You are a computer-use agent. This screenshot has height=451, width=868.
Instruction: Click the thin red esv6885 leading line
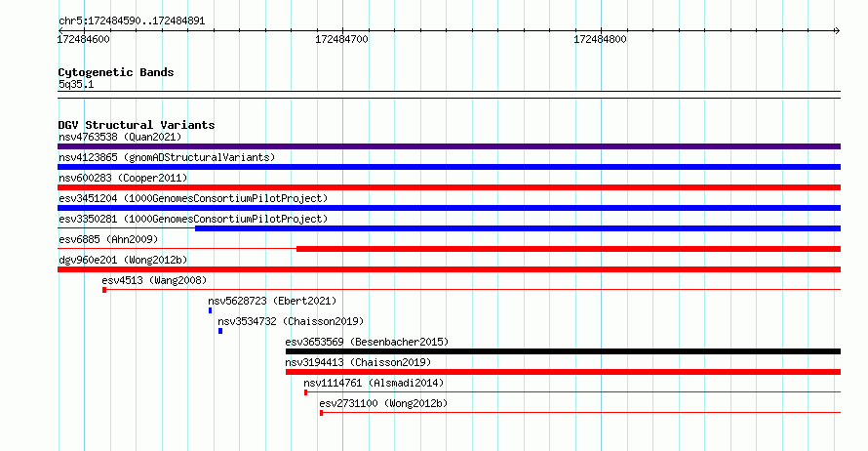tap(178, 249)
